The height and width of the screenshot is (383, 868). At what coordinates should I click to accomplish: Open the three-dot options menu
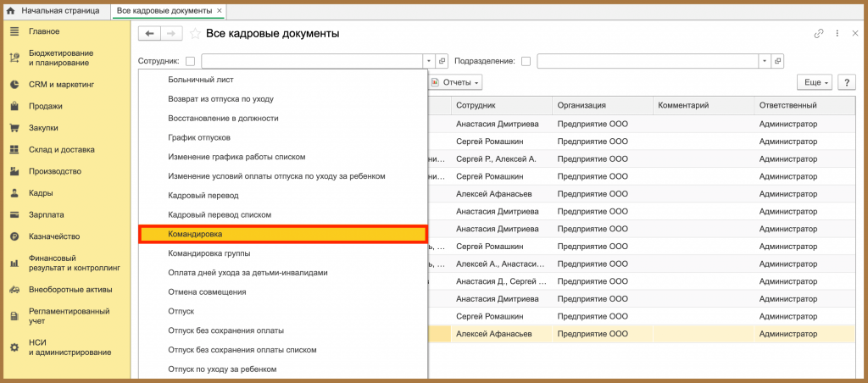837,34
